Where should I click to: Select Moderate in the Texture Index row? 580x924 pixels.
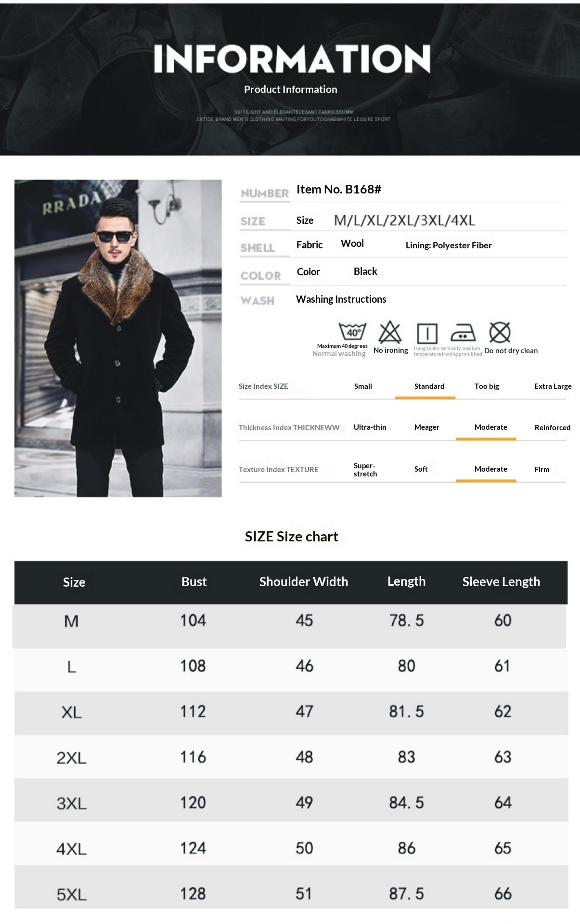pos(490,469)
